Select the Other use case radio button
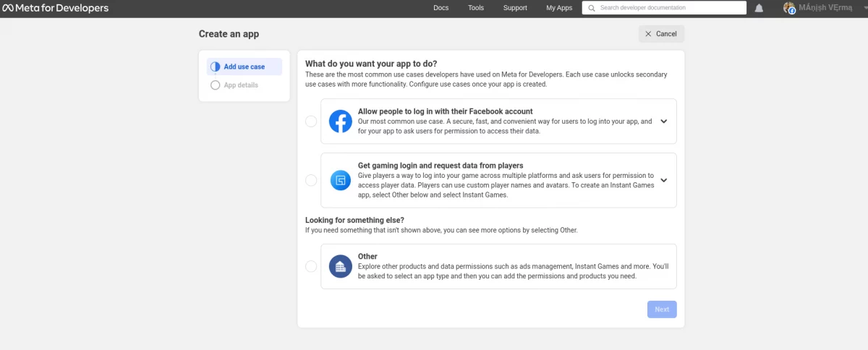The width and height of the screenshot is (868, 350). pos(311,266)
